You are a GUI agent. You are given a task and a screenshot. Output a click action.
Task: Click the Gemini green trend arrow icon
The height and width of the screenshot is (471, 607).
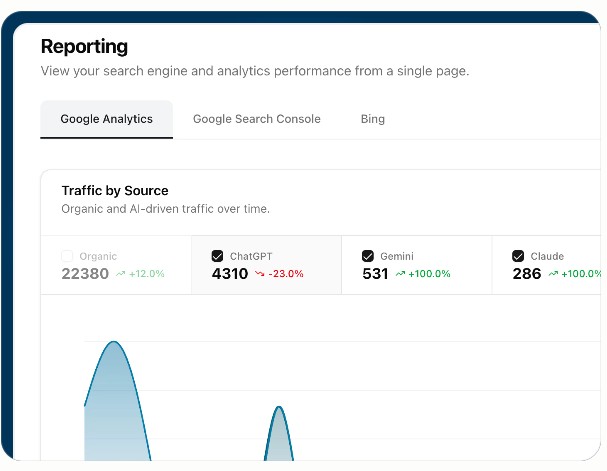400,274
